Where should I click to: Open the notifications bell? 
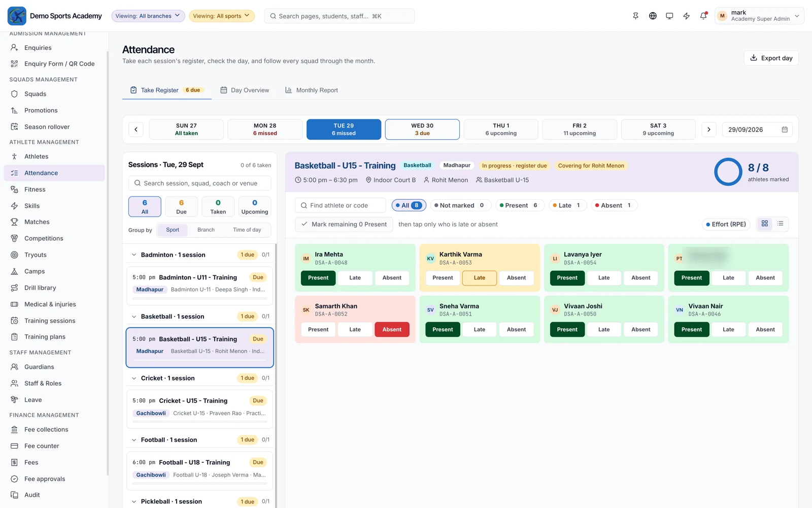click(x=703, y=16)
